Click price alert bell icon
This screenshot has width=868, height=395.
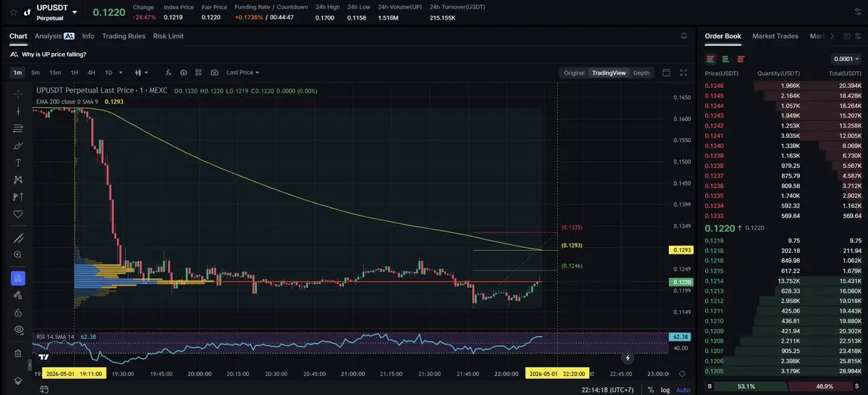click(683, 36)
